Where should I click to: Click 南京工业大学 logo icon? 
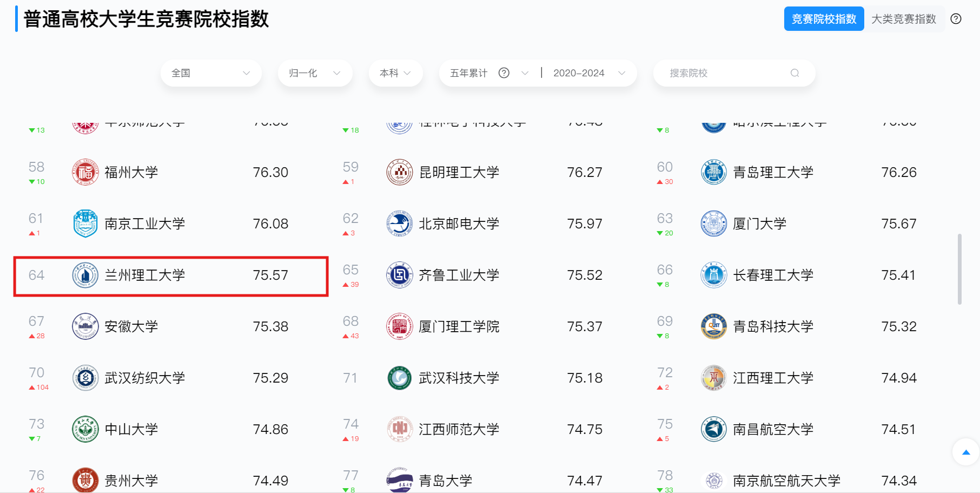(x=85, y=224)
